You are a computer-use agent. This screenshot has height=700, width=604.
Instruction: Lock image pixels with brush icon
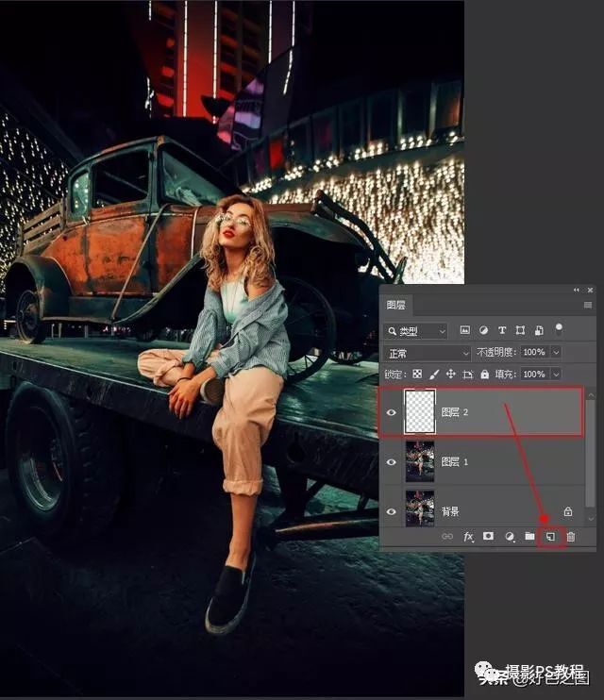[x=434, y=375]
